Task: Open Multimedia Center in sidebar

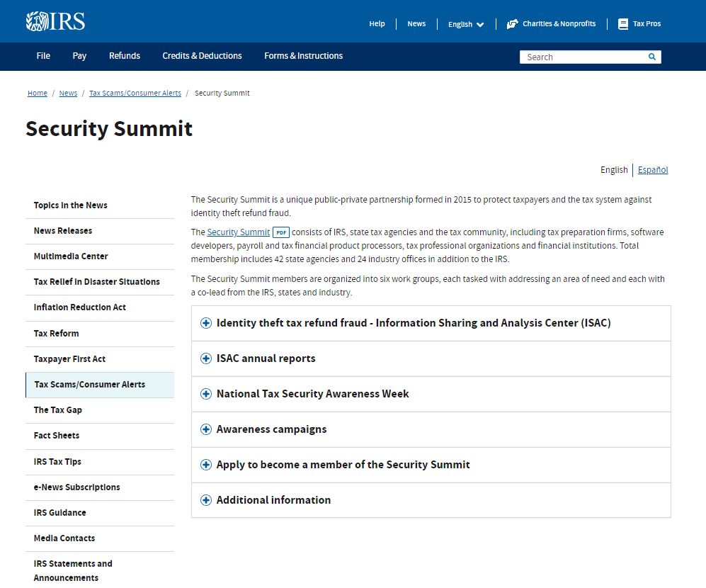Action: coord(100,256)
